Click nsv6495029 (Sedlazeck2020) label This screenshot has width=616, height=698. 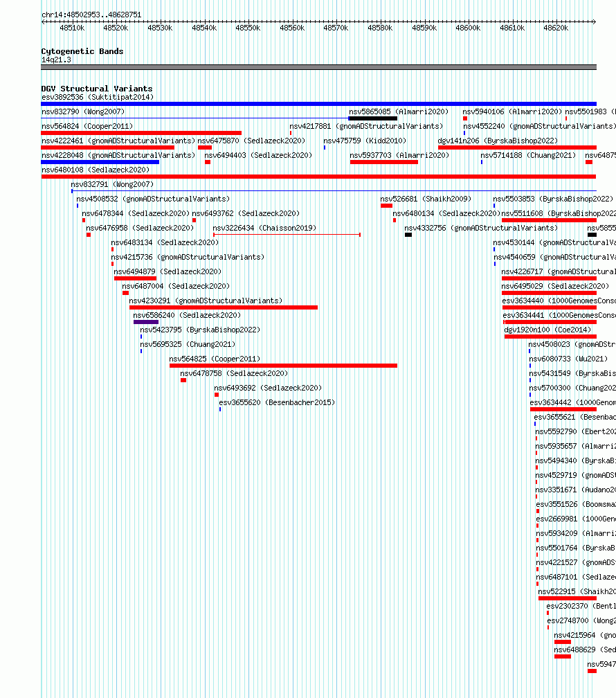[555, 286]
